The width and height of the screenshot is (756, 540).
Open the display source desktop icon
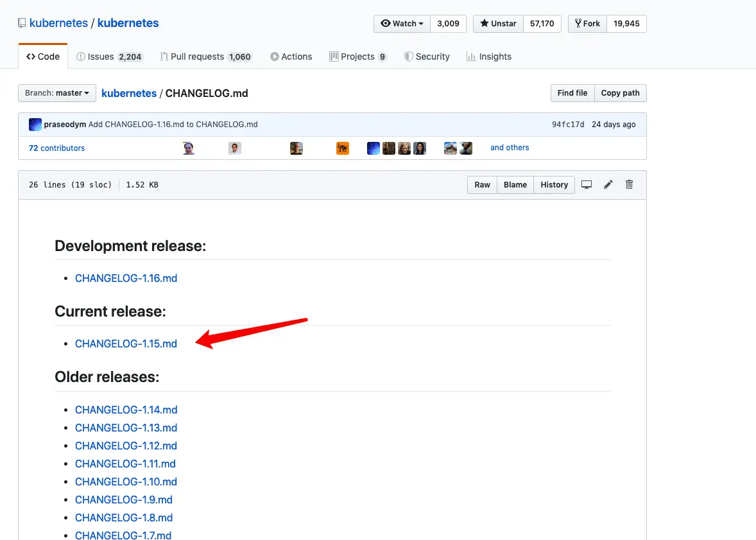[x=587, y=184]
